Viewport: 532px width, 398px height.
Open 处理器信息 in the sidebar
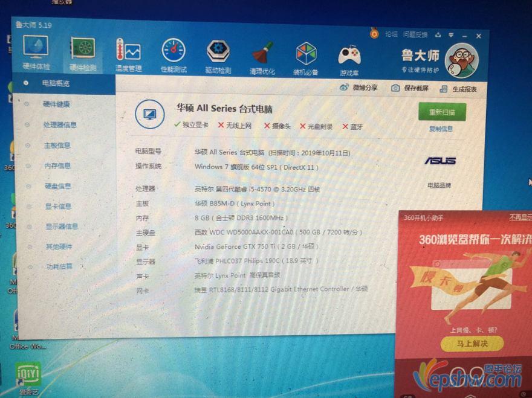[60, 125]
